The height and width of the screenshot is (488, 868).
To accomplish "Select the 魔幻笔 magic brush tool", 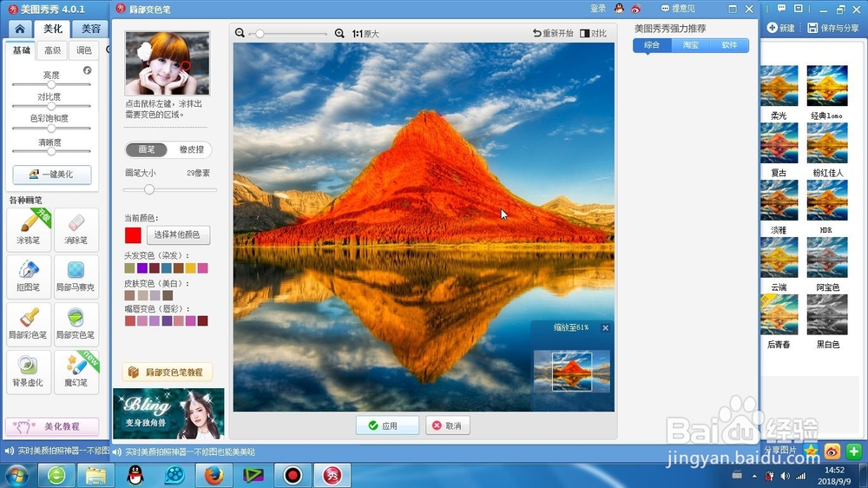I will tap(76, 372).
